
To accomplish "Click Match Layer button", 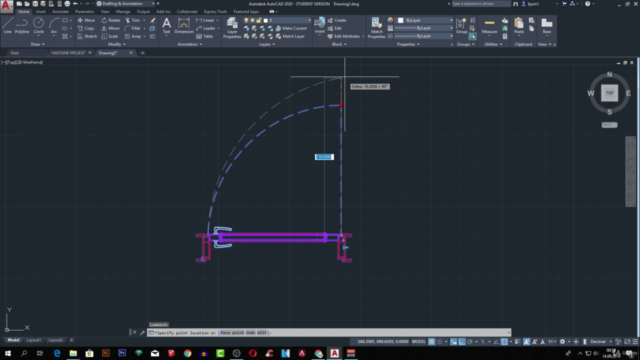I will point(290,36).
